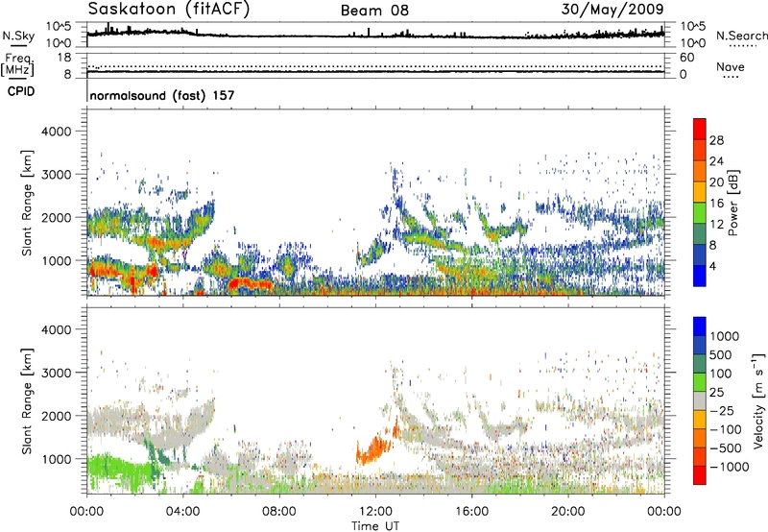This screenshot has height=532, width=768.
Task: Click the red high-power echo near 06:00
Action: coord(250,284)
